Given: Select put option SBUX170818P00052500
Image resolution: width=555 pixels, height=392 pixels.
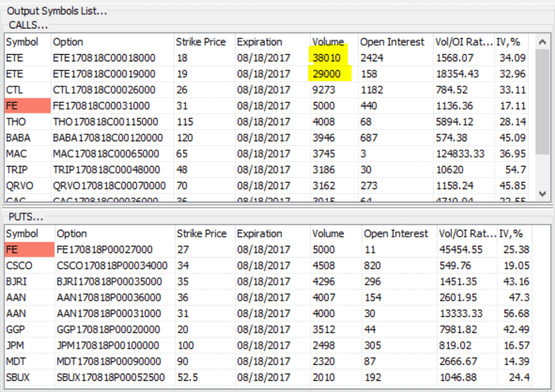Looking at the screenshot, I should tap(111, 377).
